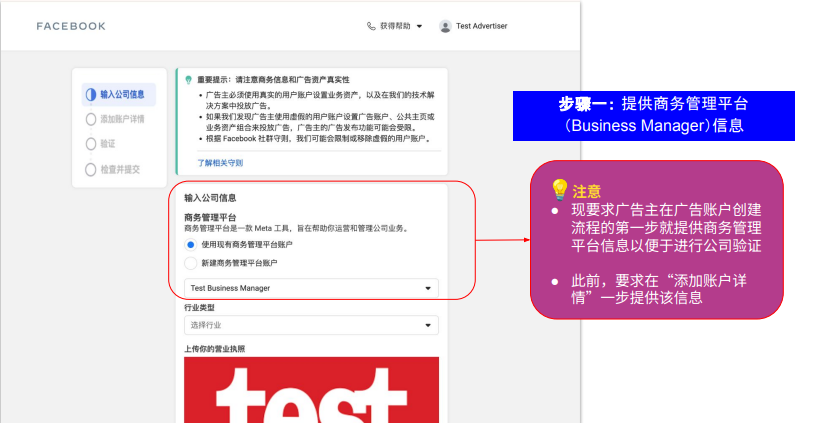815x423 pixels.
Task: Expand the 选择行业 industry dropdown
Action: click(311, 325)
